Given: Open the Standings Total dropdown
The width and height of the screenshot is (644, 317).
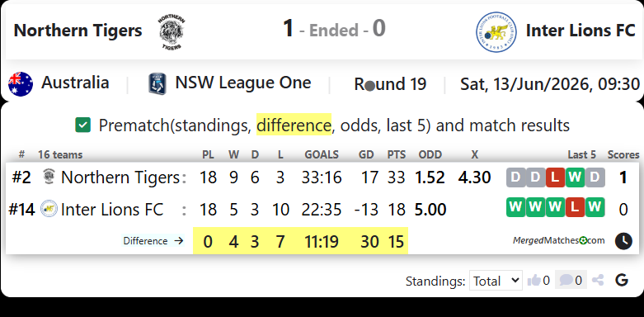Looking at the screenshot, I should tap(496, 281).
